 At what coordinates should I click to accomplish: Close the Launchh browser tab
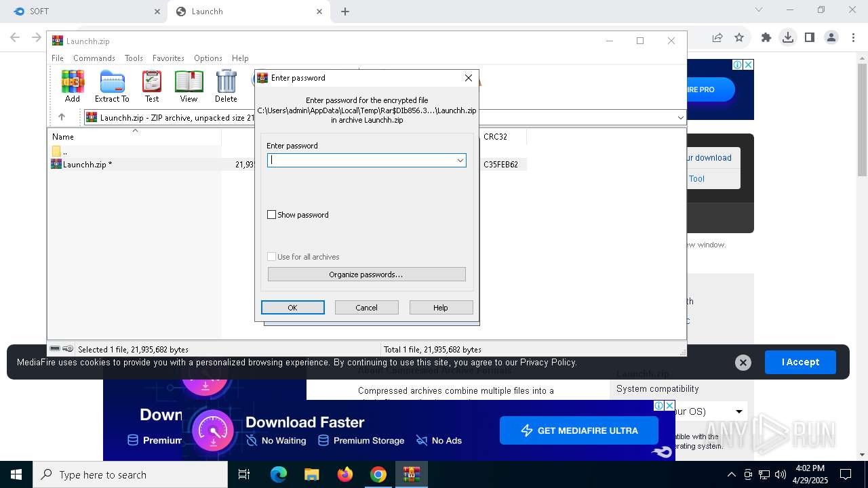(319, 12)
